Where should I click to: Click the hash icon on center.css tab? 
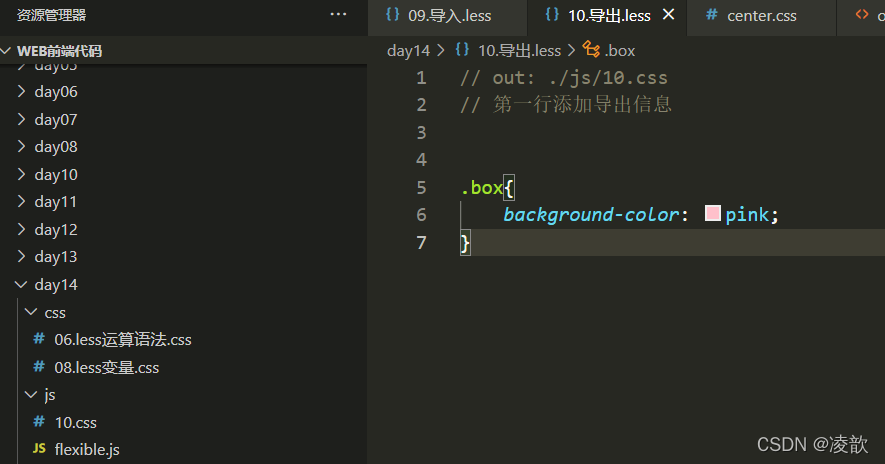(x=712, y=15)
